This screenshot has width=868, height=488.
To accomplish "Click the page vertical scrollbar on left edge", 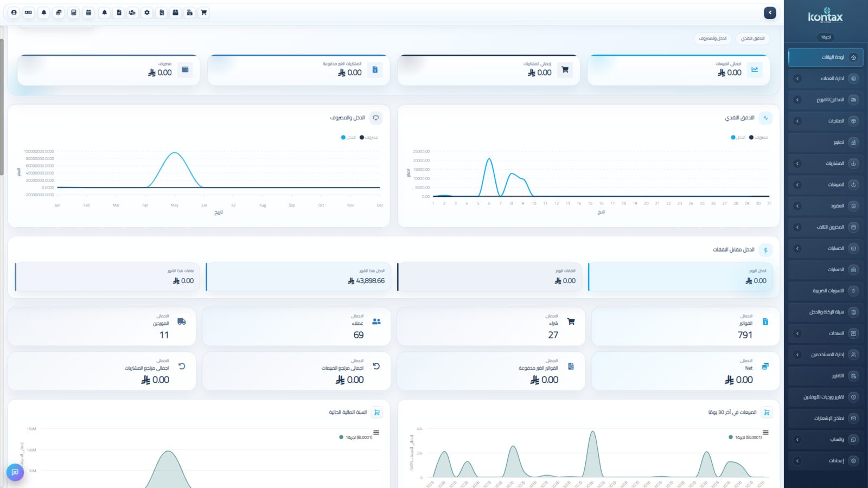I will point(2,107).
